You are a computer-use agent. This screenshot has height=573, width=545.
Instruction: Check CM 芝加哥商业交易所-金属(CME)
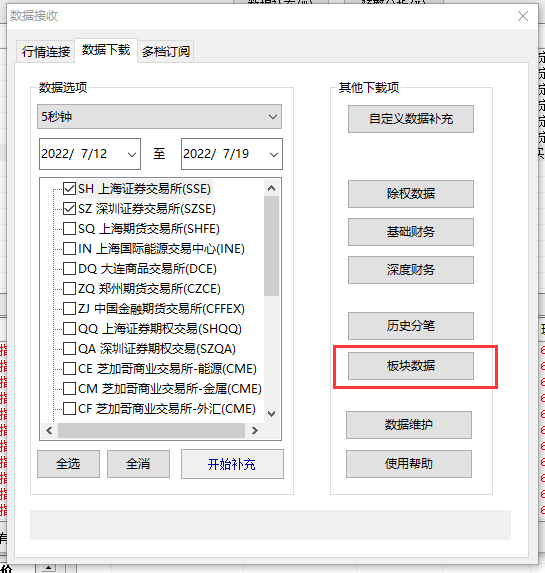coord(69,388)
